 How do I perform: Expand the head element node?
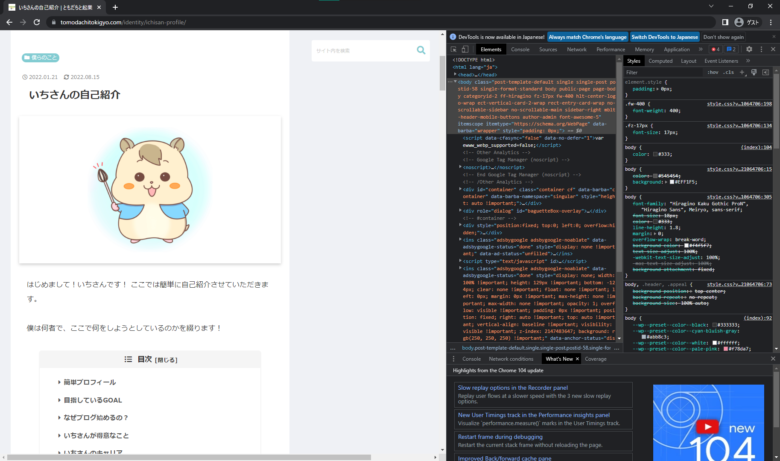click(x=455, y=74)
